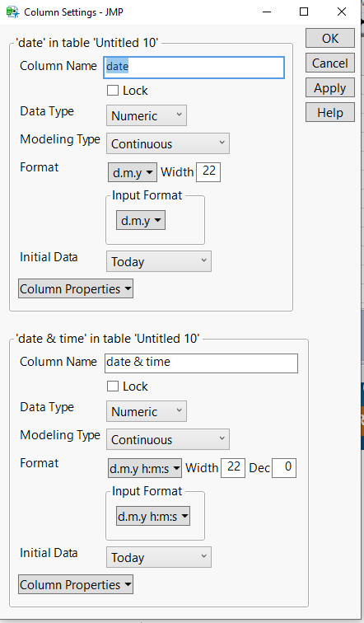Open Initial Data dropdown for 'date & time'
The height and width of the screenshot is (623, 364).
click(159, 557)
